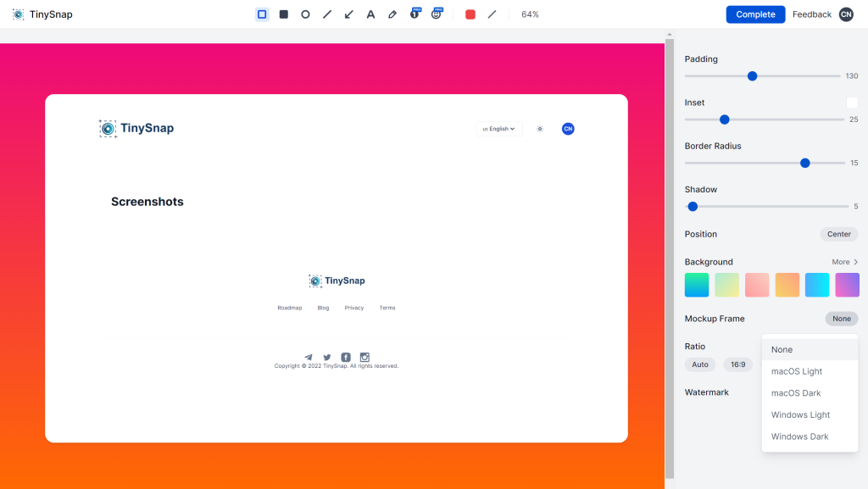Expand More background options
The image size is (868, 489).
(x=845, y=262)
